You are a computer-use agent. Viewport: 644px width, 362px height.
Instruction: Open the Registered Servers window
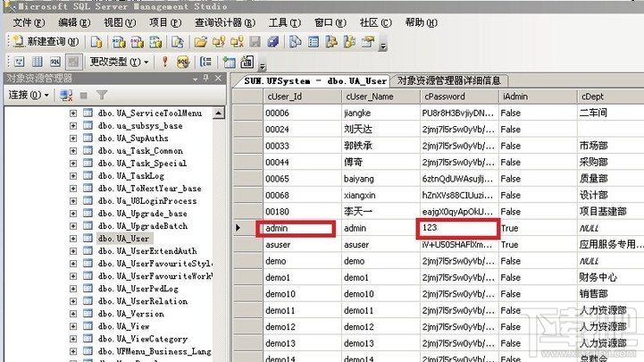tap(295, 41)
